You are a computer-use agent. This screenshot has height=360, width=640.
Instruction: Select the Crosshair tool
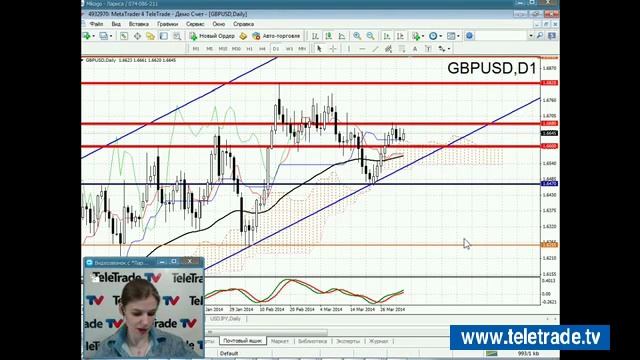pyautogui.click(x=333, y=49)
